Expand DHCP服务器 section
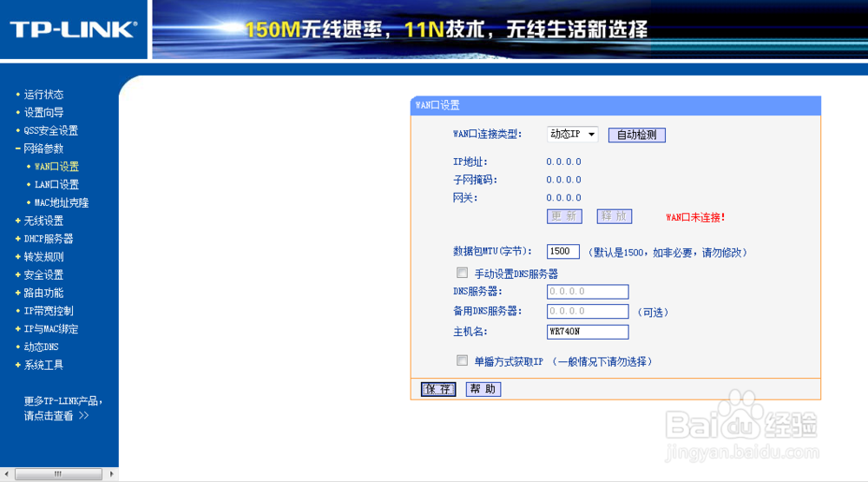 [49, 239]
